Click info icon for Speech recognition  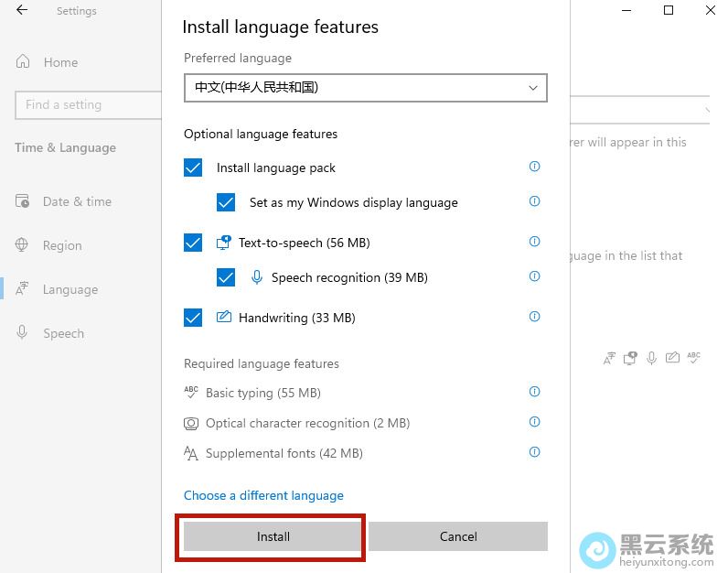(535, 276)
